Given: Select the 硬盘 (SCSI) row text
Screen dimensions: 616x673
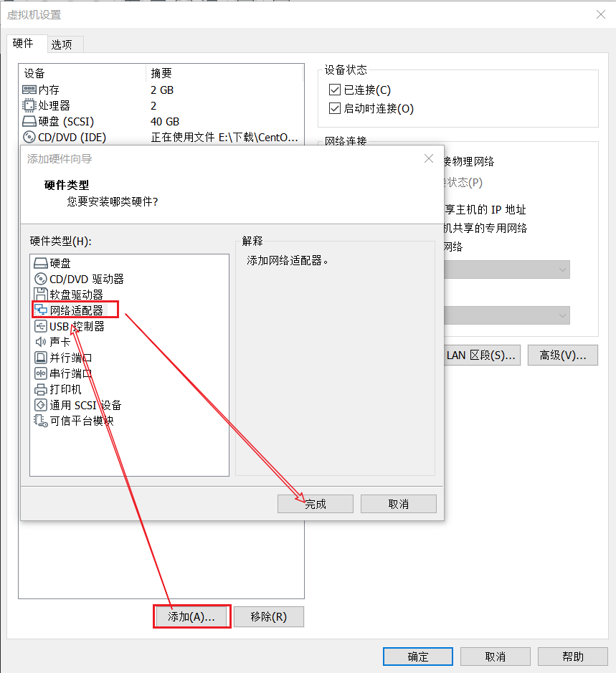Looking at the screenshot, I should 66,121.
